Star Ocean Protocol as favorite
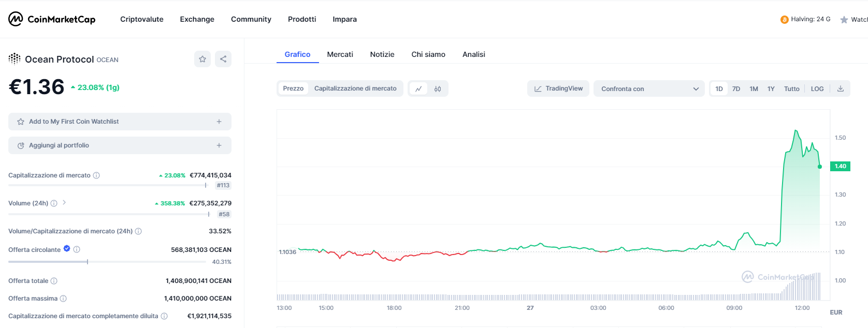The height and width of the screenshot is (328, 868). tap(202, 59)
